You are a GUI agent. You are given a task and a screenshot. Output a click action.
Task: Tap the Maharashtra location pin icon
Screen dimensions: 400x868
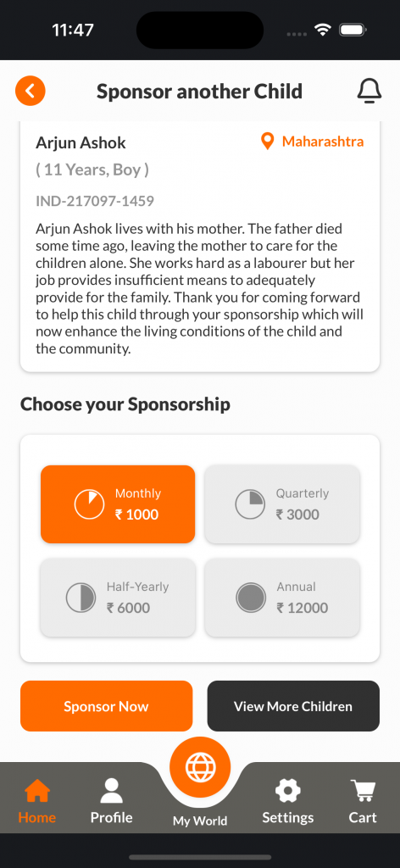point(267,142)
